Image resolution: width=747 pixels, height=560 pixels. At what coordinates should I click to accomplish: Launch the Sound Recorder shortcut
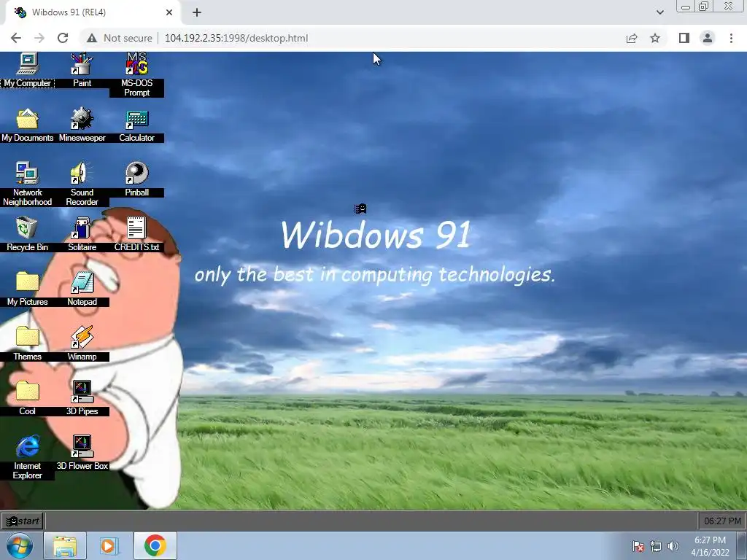pyautogui.click(x=82, y=184)
